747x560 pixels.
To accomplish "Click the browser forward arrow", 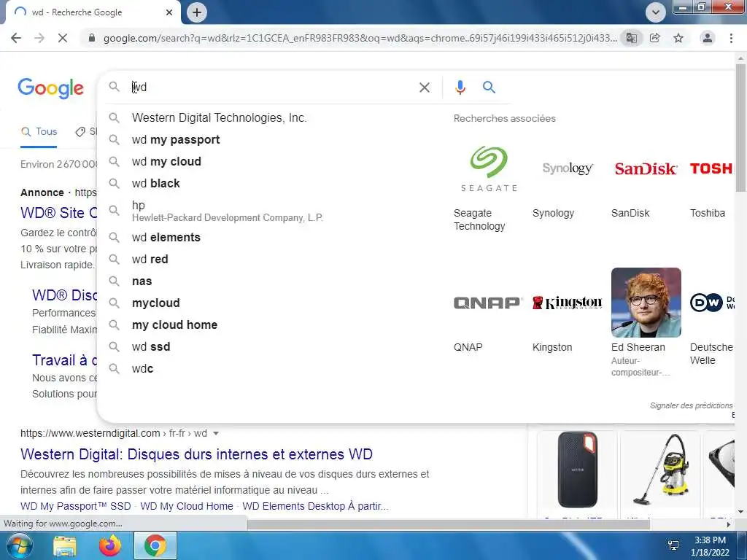I will 39,38.
